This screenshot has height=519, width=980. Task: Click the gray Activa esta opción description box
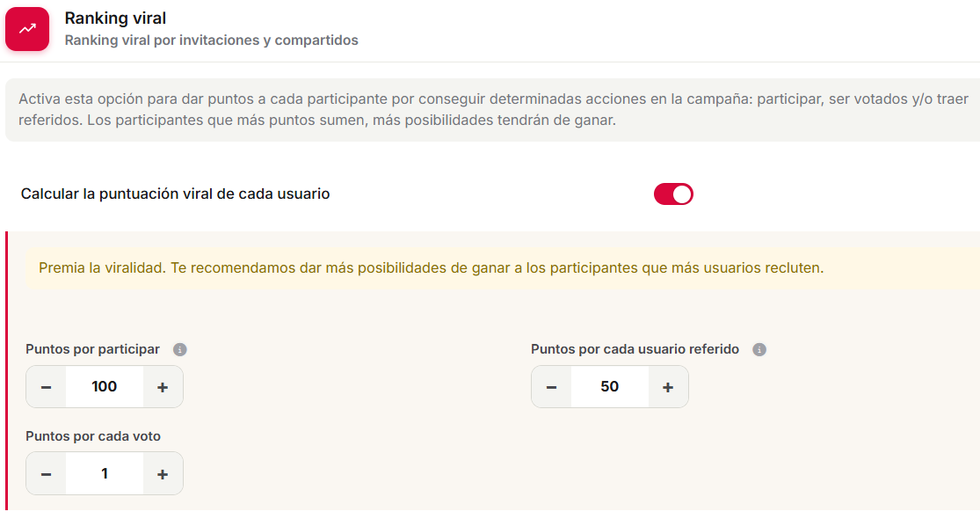click(x=492, y=109)
